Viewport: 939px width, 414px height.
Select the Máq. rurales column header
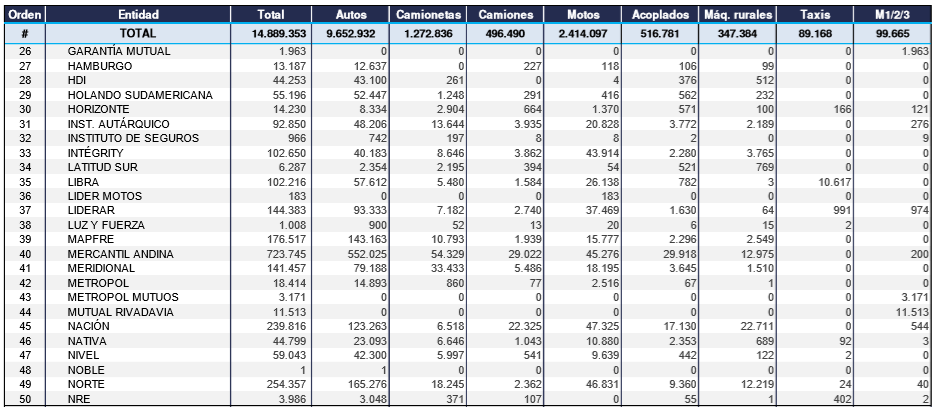[735, 15]
